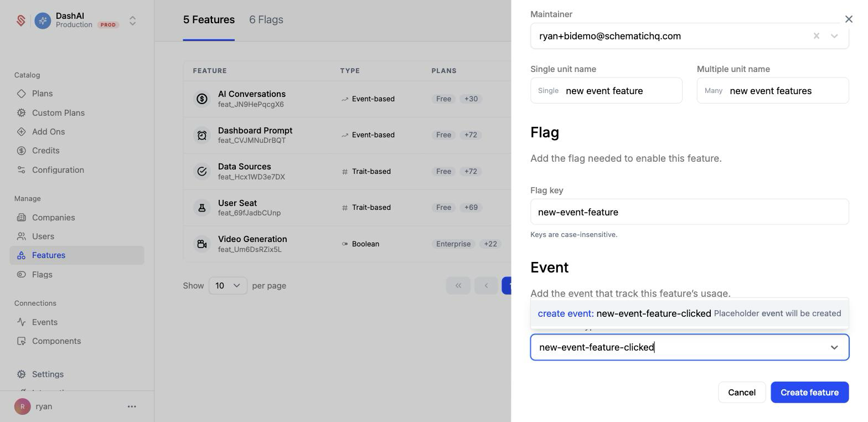Click the PROD environment badge
868x422 pixels.
coord(108,25)
